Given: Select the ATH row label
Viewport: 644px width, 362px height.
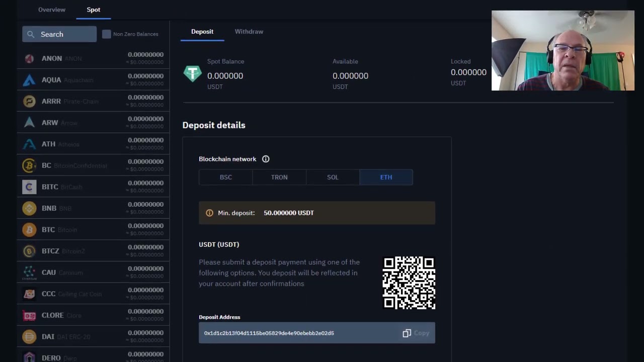Looking at the screenshot, I should (x=49, y=144).
